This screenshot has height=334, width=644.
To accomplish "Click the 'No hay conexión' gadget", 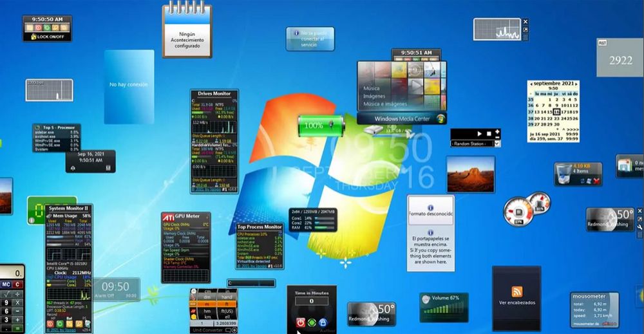I will coord(129,87).
